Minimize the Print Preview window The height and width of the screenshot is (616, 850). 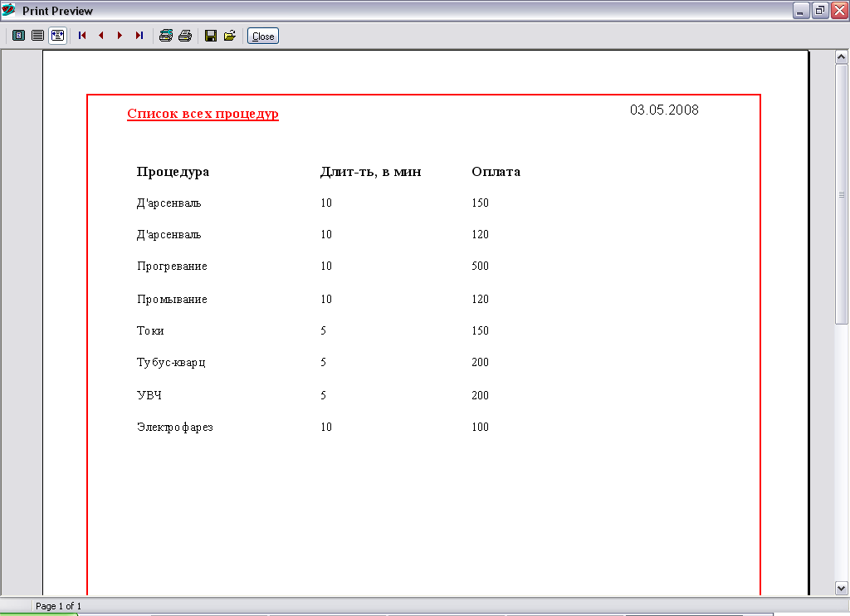(801, 10)
